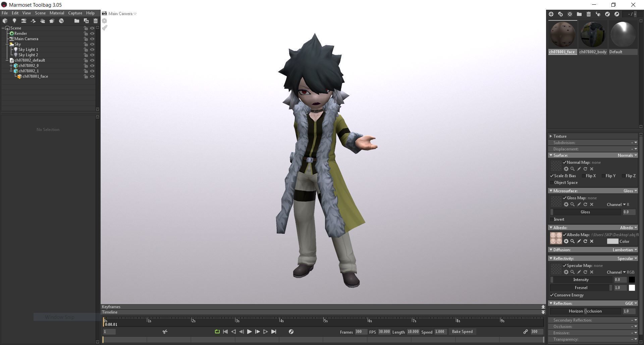Toggle visibility of Sky Light 1

point(92,50)
